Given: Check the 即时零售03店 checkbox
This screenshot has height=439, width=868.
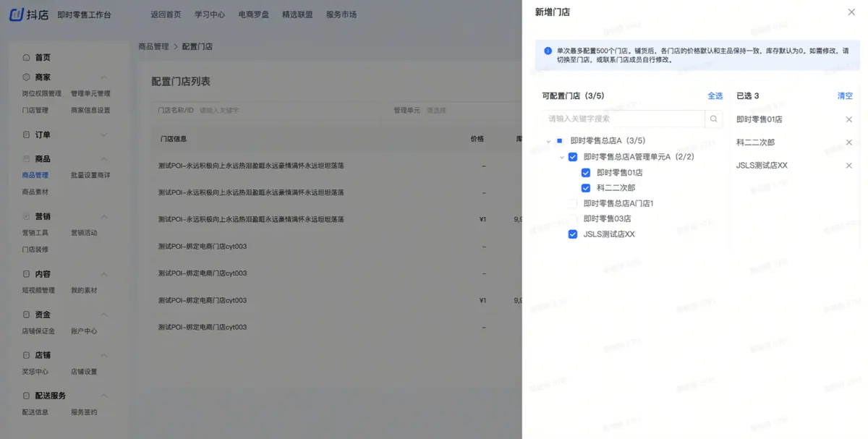Looking at the screenshot, I should point(573,219).
